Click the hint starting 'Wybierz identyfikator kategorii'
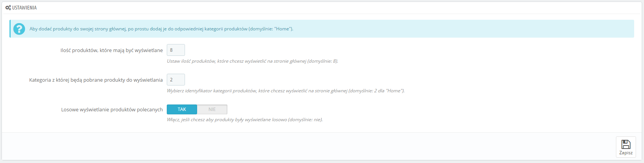Viewport: 644px width, 163px height. [x=286, y=91]
